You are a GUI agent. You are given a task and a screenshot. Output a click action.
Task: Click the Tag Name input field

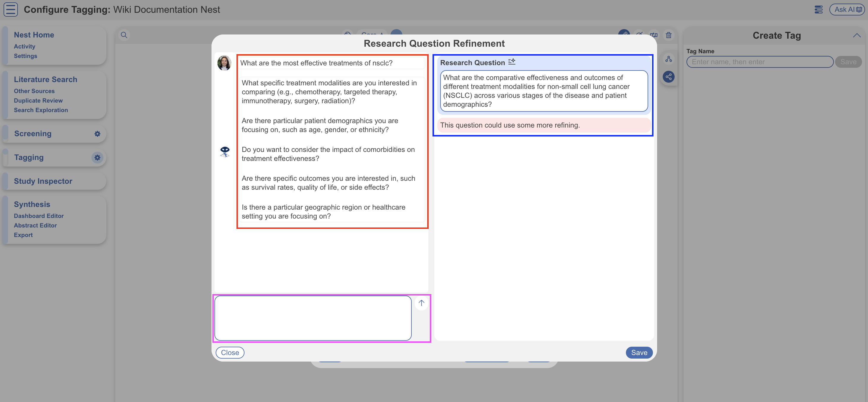(760, 62)
